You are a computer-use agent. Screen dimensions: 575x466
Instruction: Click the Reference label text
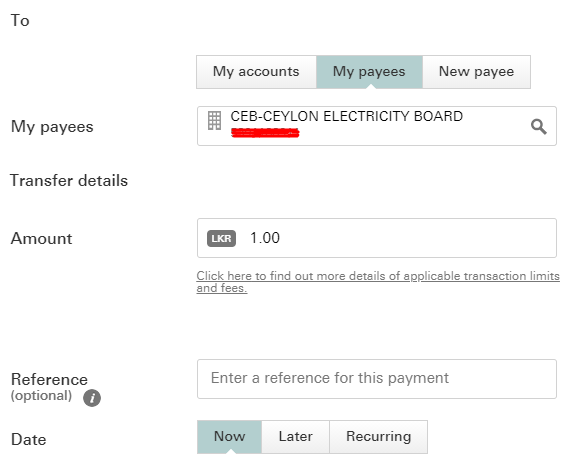pos(49,379)
